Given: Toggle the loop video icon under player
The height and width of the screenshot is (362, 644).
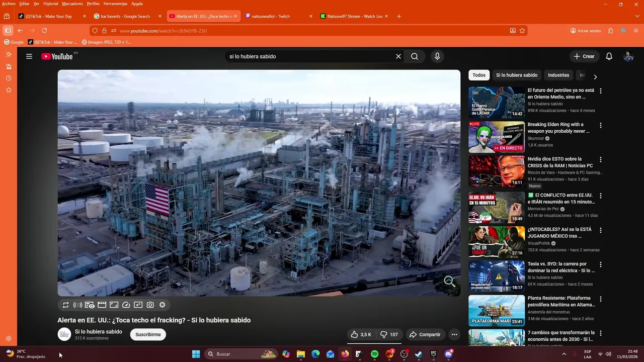Looking at the screenshot, I should pyautogui.click(x=65, y=305).
